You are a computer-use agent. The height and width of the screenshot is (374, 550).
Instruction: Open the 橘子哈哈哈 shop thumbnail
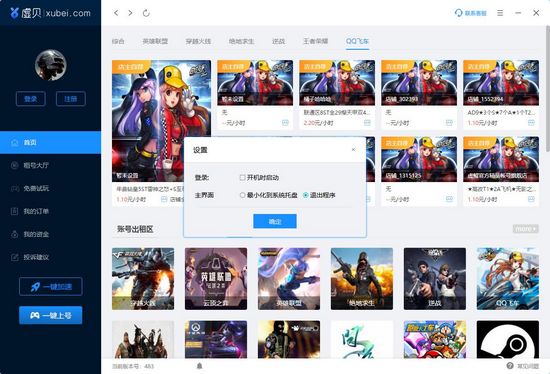coord(337,83)
